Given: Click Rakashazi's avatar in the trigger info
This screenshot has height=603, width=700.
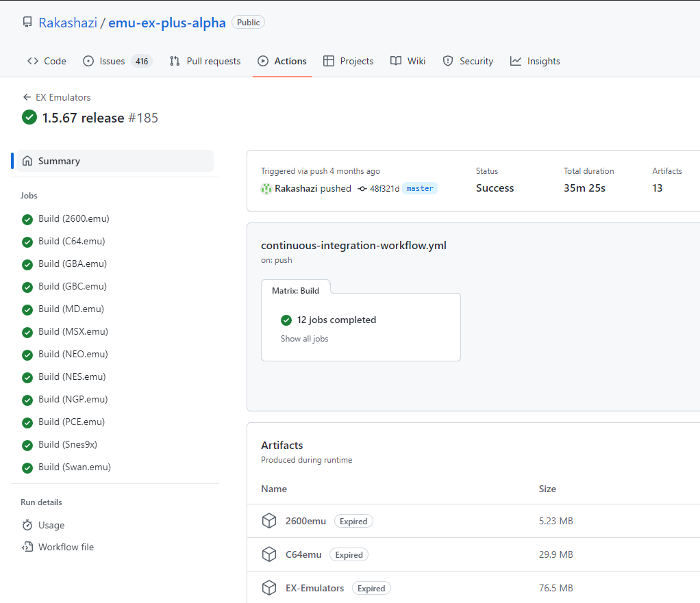Looking at the screenshot, I should [266, 189].
